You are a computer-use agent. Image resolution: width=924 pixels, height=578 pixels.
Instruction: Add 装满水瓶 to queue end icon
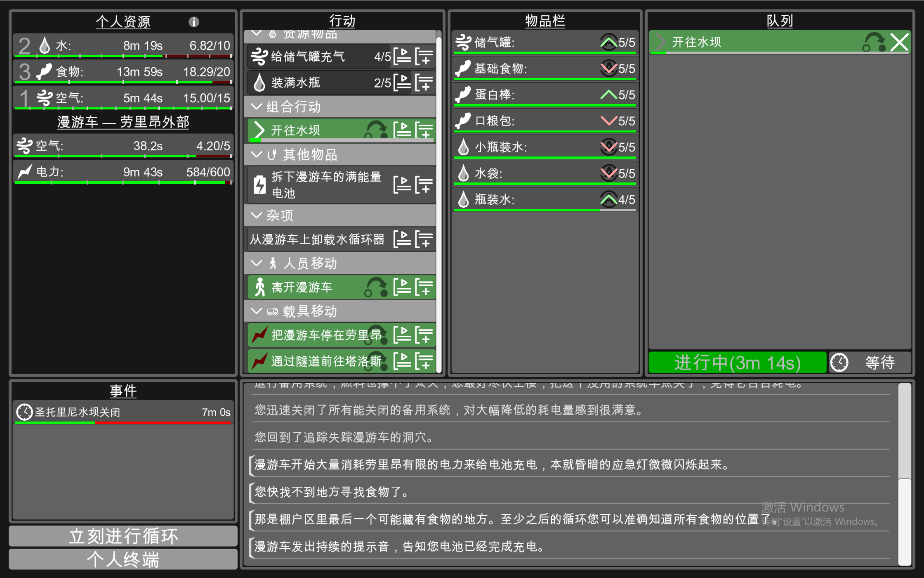click(424, 83)
